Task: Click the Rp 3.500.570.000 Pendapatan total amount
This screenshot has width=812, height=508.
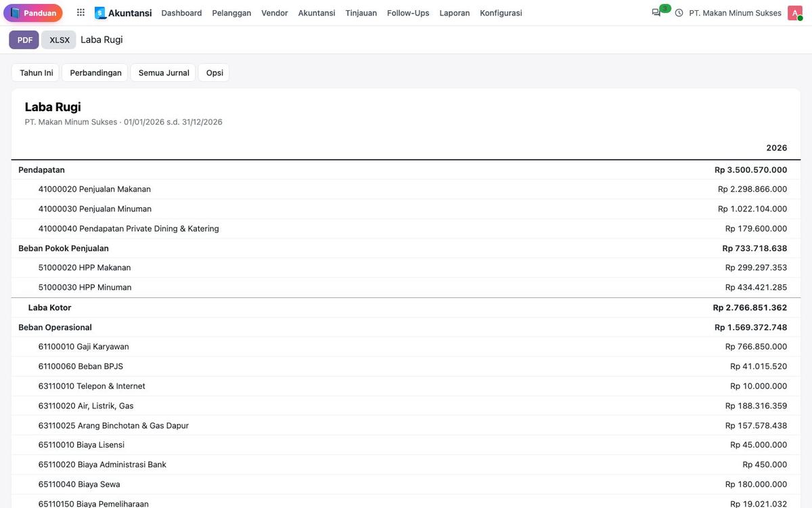Action: [750, 170]
